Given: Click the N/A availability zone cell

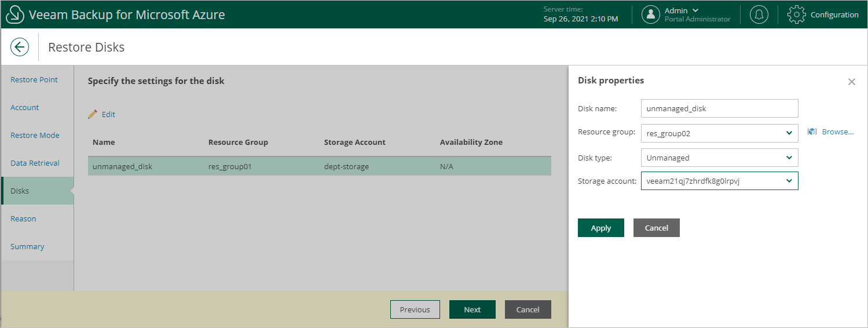Looking at the screenshot, I should click(x=447, y=166).
